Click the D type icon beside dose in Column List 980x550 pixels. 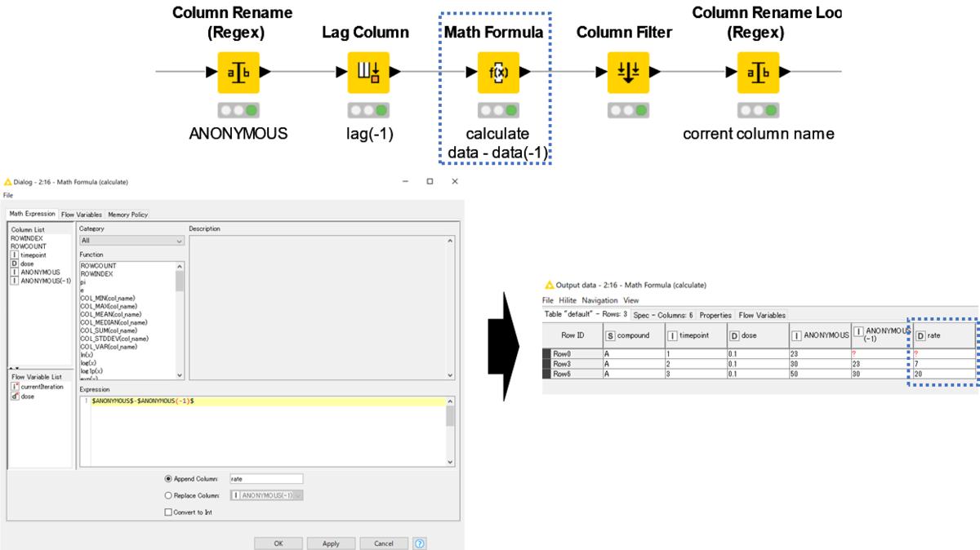pyautogui.click(x=15, y=264)
